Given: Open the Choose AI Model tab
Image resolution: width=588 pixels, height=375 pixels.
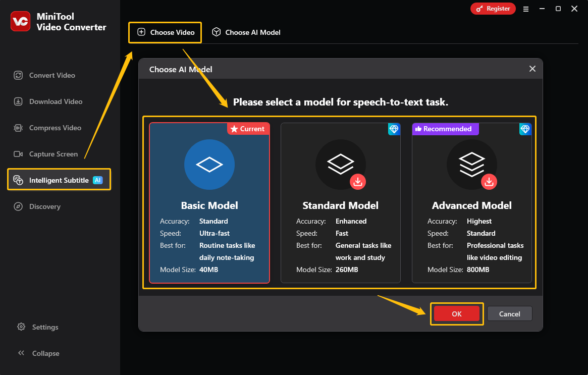Looking at the screenshot, I should [x=246, y=32].
